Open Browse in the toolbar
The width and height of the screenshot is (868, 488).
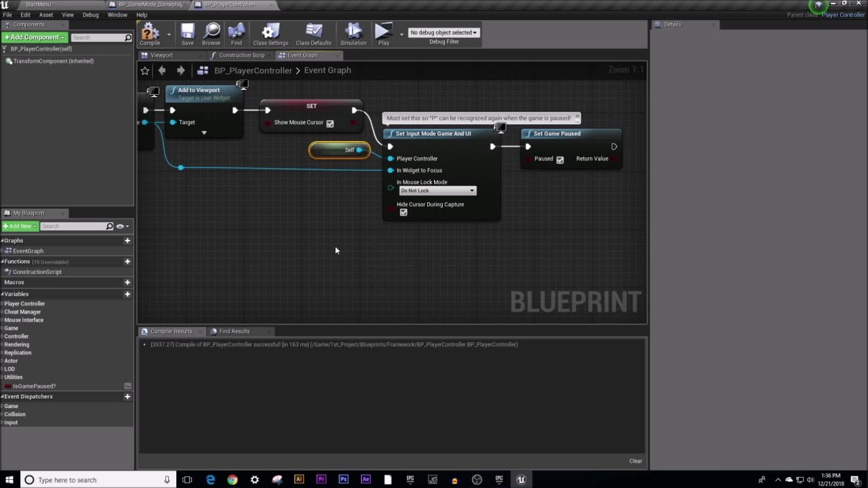[211, 34]
